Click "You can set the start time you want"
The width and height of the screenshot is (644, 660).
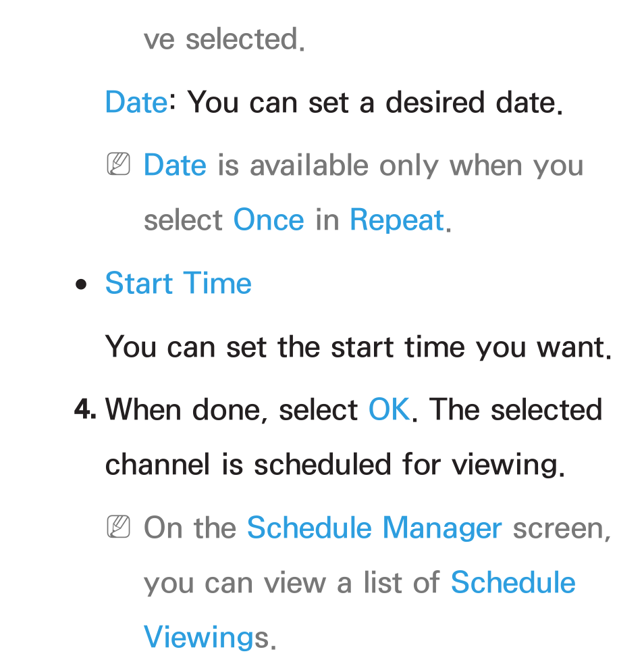358,347
